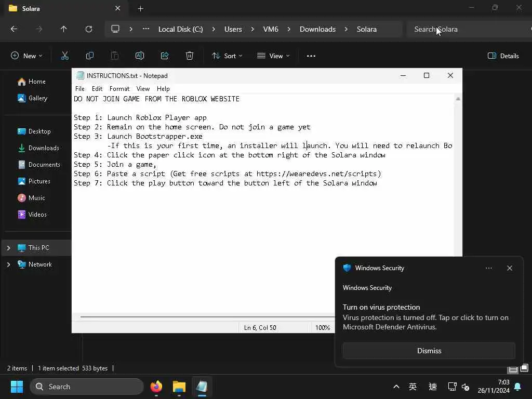Screen dimensions: 532x399
Task: Expand the hidden breadcrumb ellipsis
Action: click(146, 29)
